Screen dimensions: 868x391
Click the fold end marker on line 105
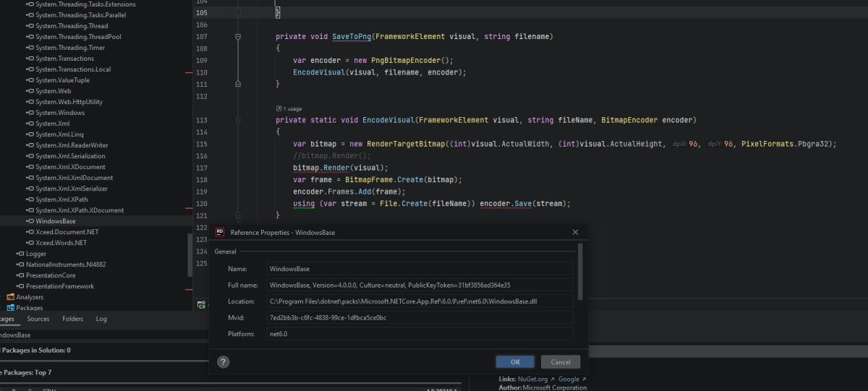[x=238, y=13]
